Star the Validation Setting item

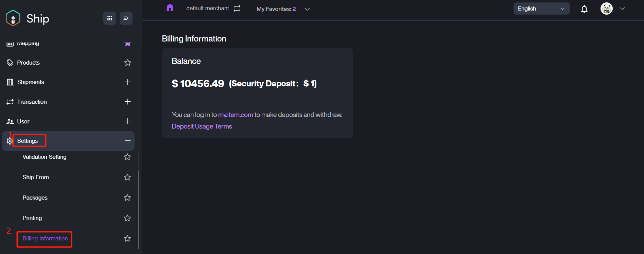[127, 157]
